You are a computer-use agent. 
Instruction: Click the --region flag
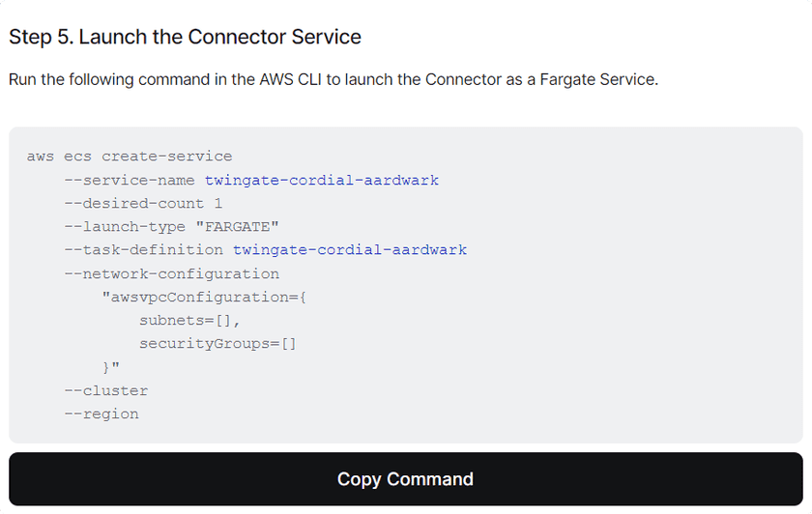tap(101, 414)
